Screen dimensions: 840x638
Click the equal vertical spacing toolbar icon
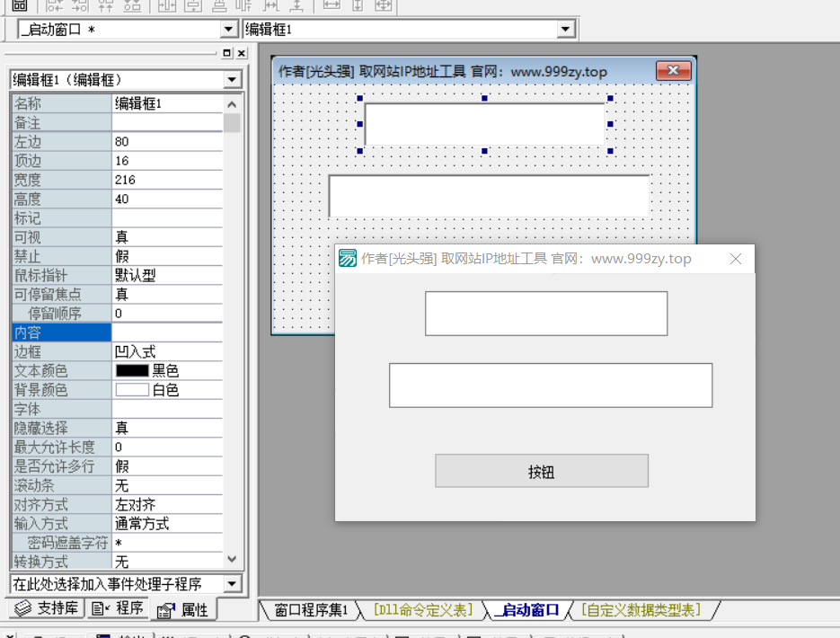[x=296, y=5]
